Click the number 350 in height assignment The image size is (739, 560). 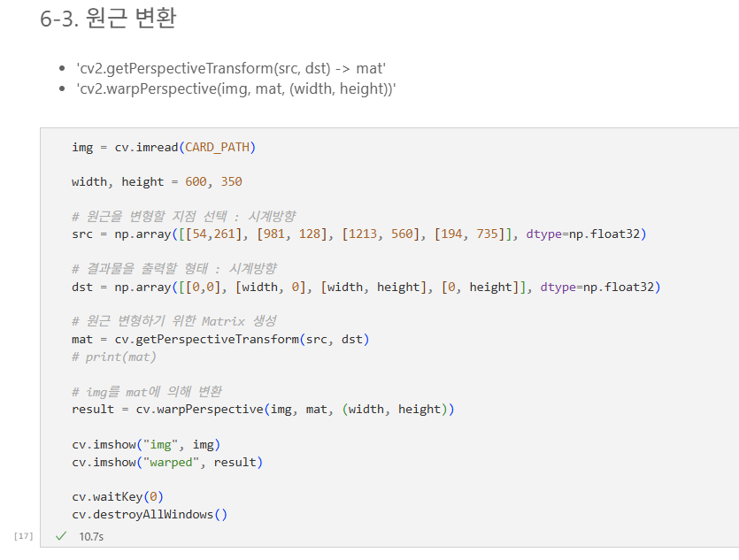pyautogui.click(x=231, y=181)
